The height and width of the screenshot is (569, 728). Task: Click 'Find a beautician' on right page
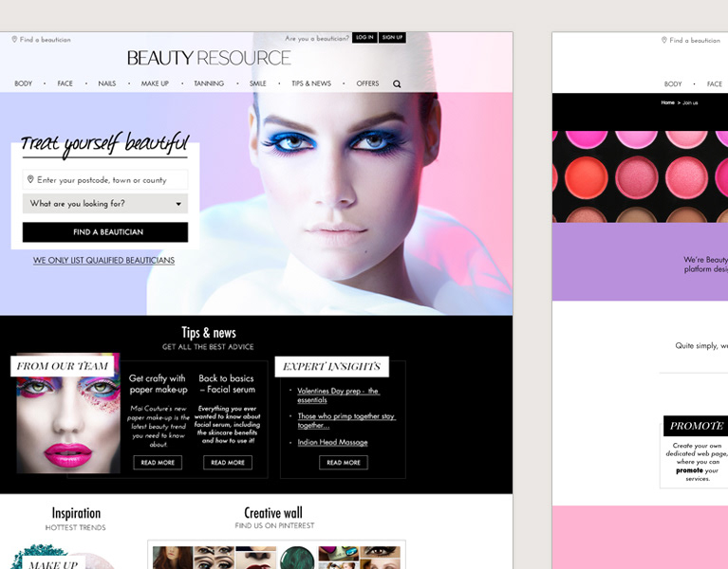(695, 41)
